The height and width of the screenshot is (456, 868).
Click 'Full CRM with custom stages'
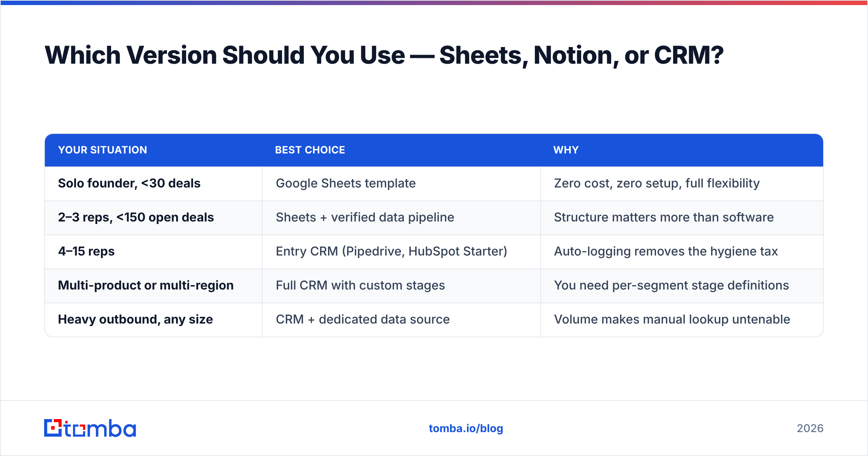click(360, 286)
